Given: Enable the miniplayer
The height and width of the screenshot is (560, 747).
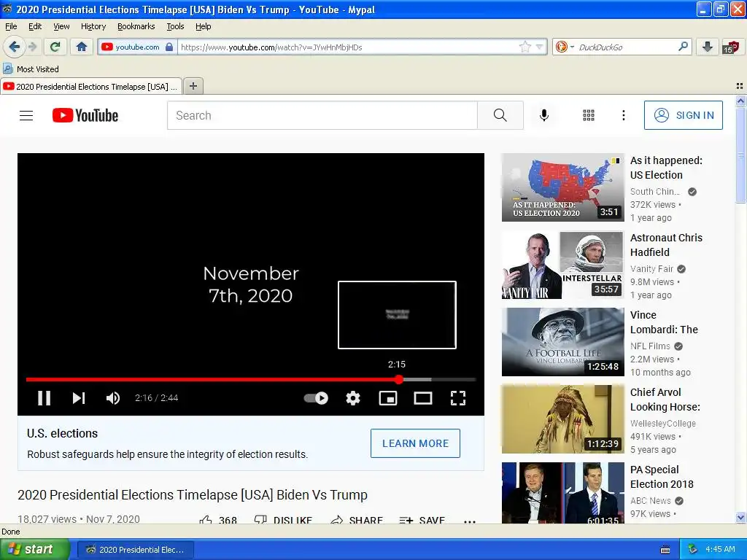Looking at the screenshot, I should 388,398.
